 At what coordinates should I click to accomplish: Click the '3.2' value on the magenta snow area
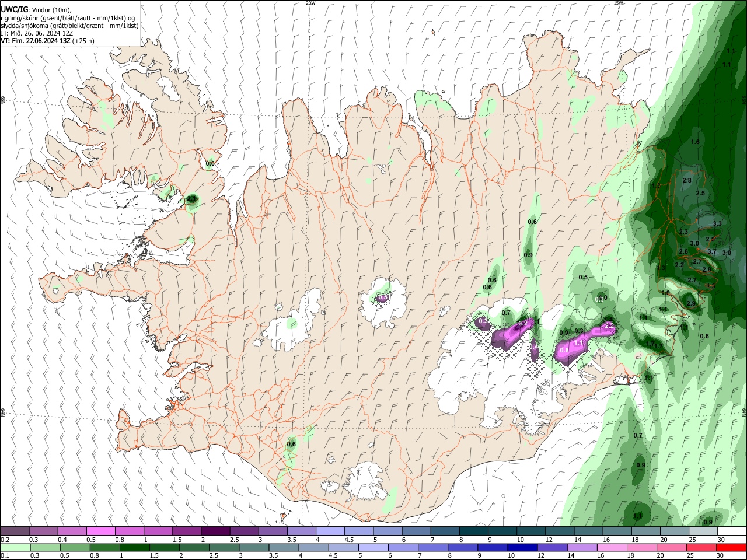click(x=522, y=323)
